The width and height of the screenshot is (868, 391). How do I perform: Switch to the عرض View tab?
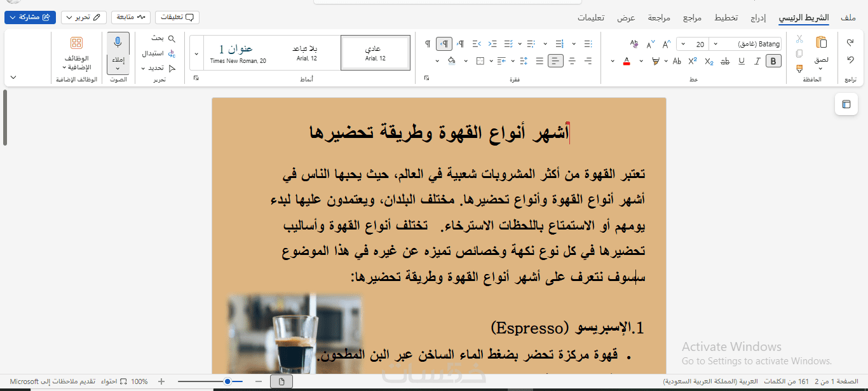(x=627, y=17)
